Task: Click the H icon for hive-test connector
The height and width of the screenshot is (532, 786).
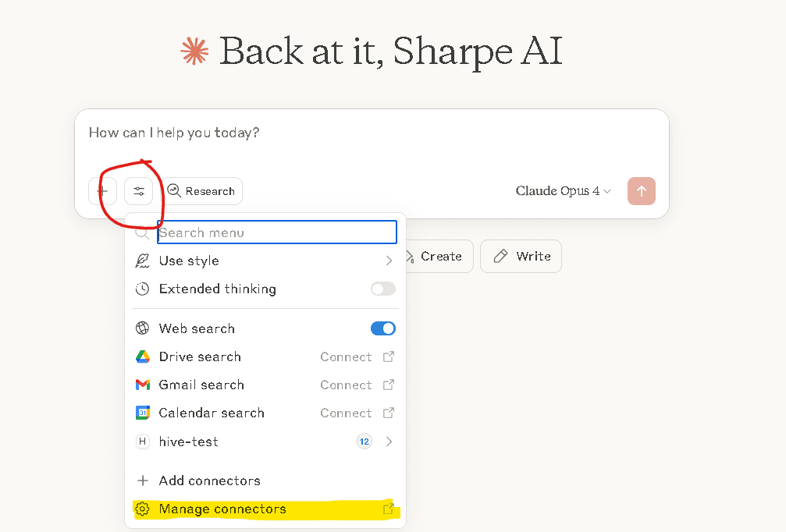Action: pos(143,442)
